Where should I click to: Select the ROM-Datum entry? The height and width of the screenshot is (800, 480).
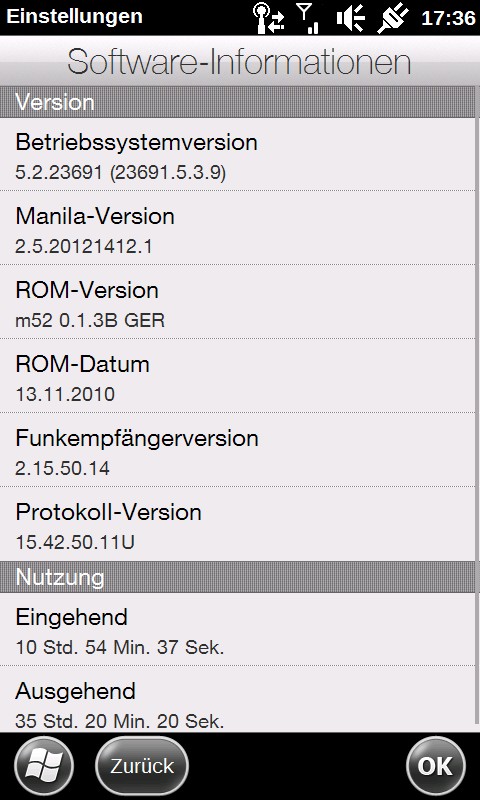(237, 376)
